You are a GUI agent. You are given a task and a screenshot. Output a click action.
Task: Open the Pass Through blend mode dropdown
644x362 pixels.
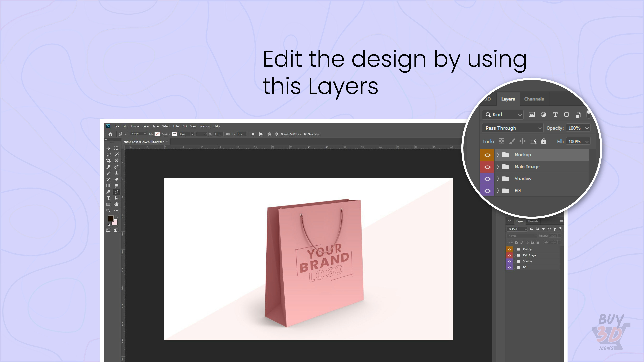pos(513,128)
